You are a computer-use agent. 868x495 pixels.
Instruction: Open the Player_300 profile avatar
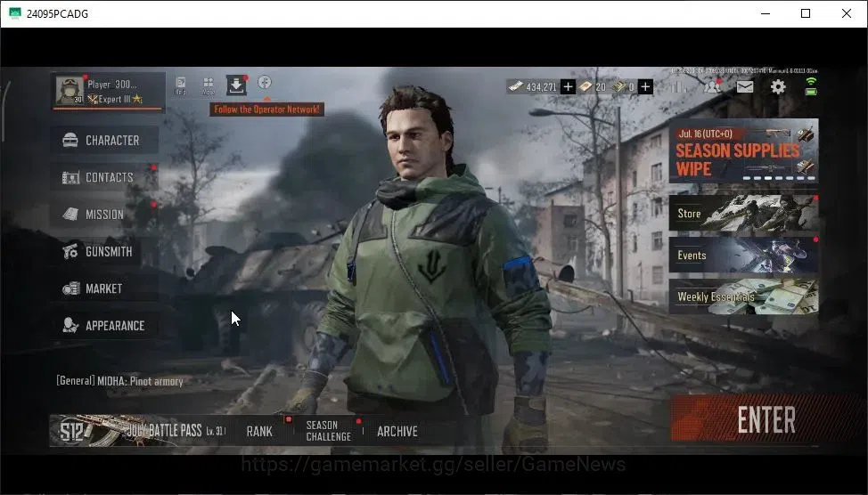click(x=70, y=91)
